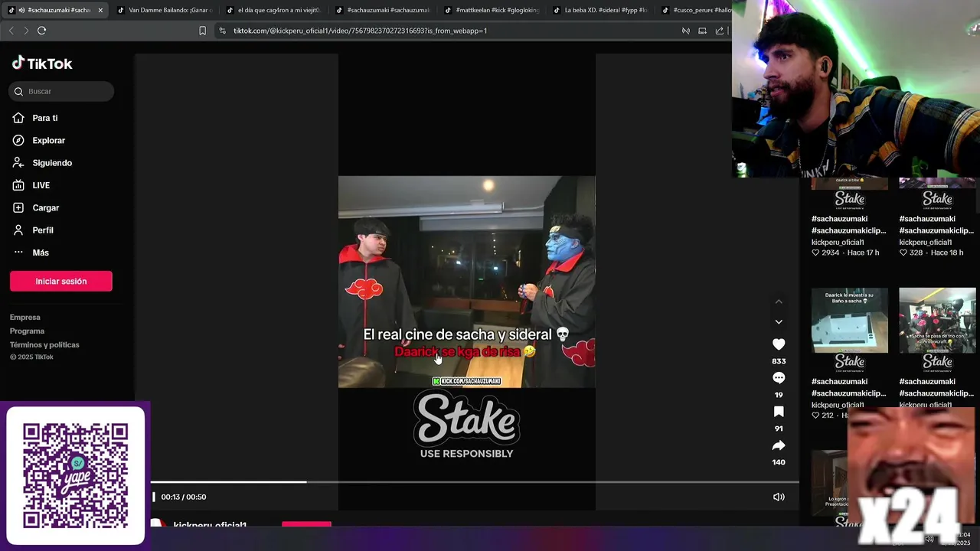The image size is (980, 551).
Task: Mute the video with the speaker icon
Action: tap(779, 497)
